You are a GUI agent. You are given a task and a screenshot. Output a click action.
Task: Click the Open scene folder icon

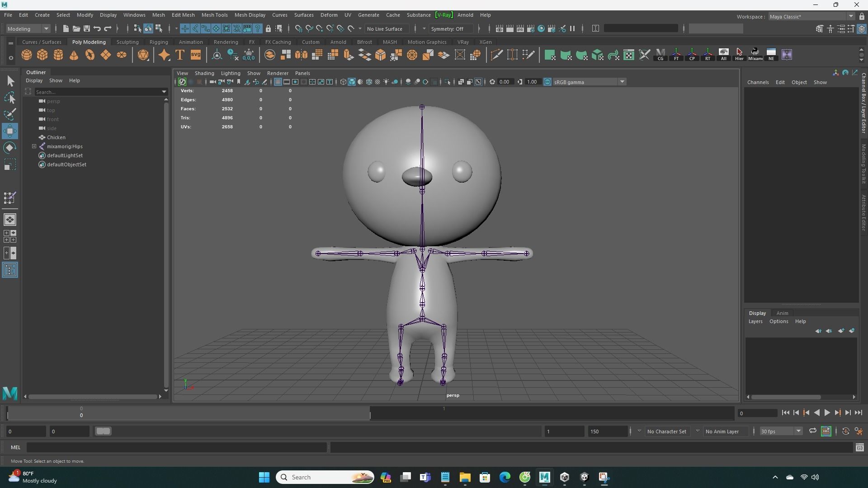[76, 28]
